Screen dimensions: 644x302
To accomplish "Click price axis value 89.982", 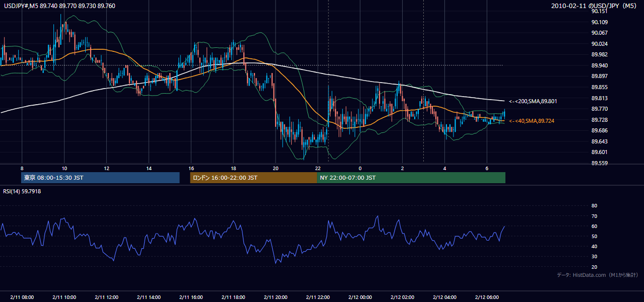I will pos(599,54).
